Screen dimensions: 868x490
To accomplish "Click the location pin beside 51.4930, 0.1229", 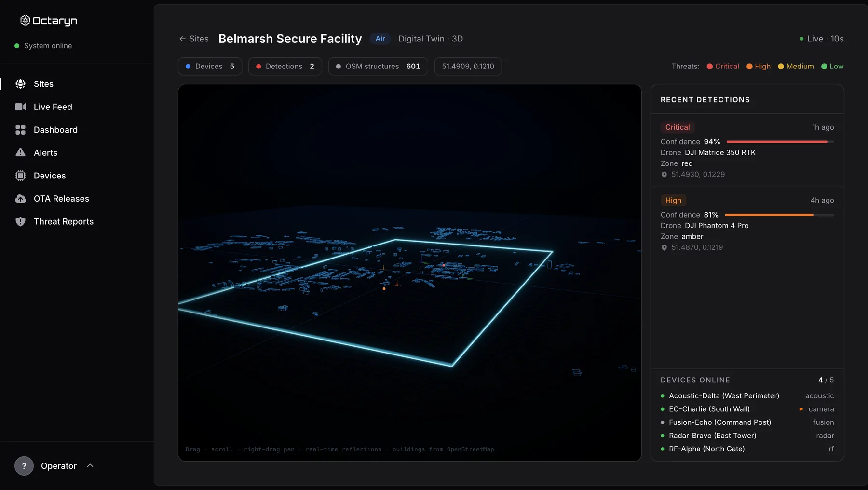I will coord(664,175).
